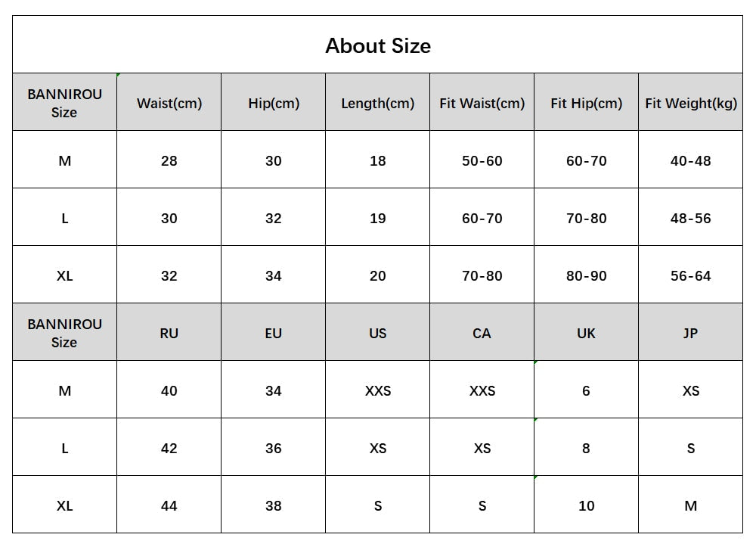Click the length value 18 cell
756x550 pixels.
pos(378,160)
